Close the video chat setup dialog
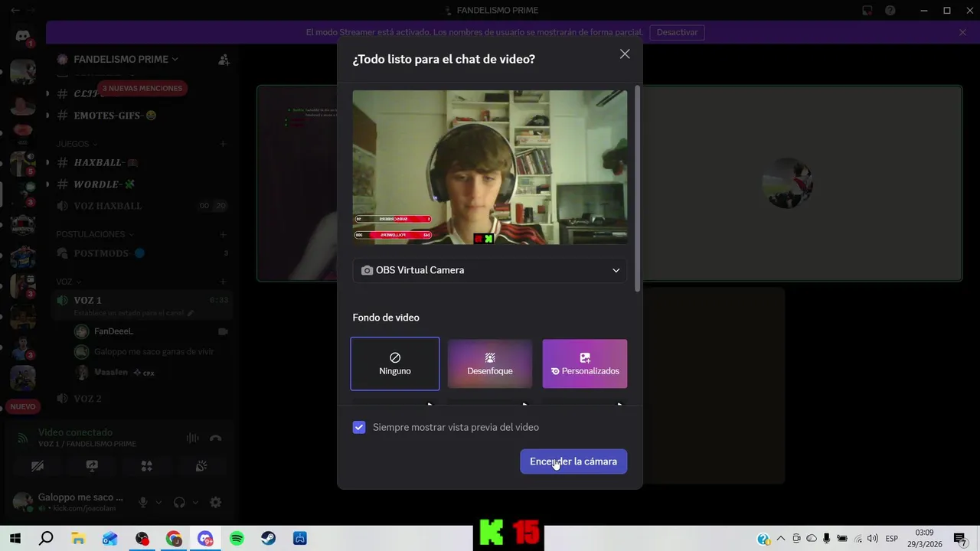This screenshot has height=551, width=980. (625, 54)
